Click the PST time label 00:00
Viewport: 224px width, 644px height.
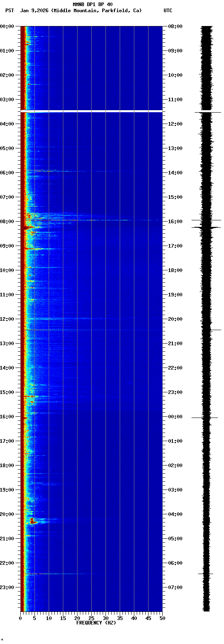coord(7,26)
